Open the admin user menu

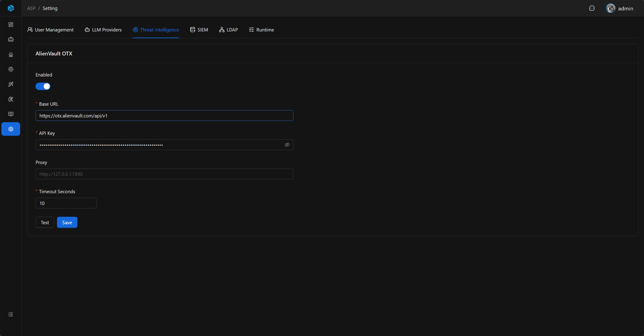[x=620, y=8]
